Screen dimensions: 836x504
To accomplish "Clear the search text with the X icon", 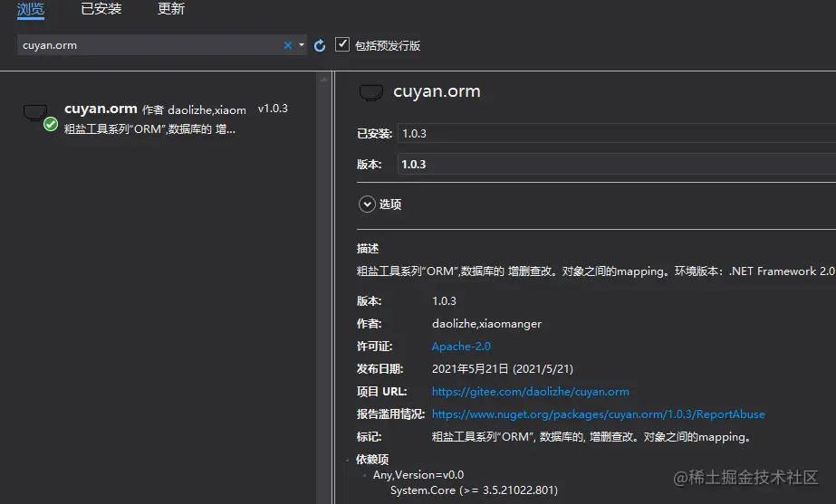I will (x=288, y=45).
